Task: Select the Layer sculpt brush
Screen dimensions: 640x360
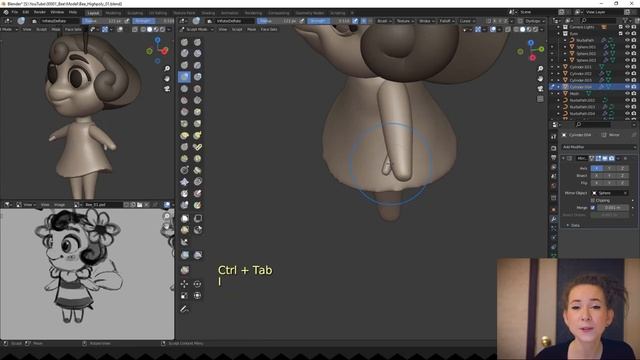Action: (x=198, y=65)
